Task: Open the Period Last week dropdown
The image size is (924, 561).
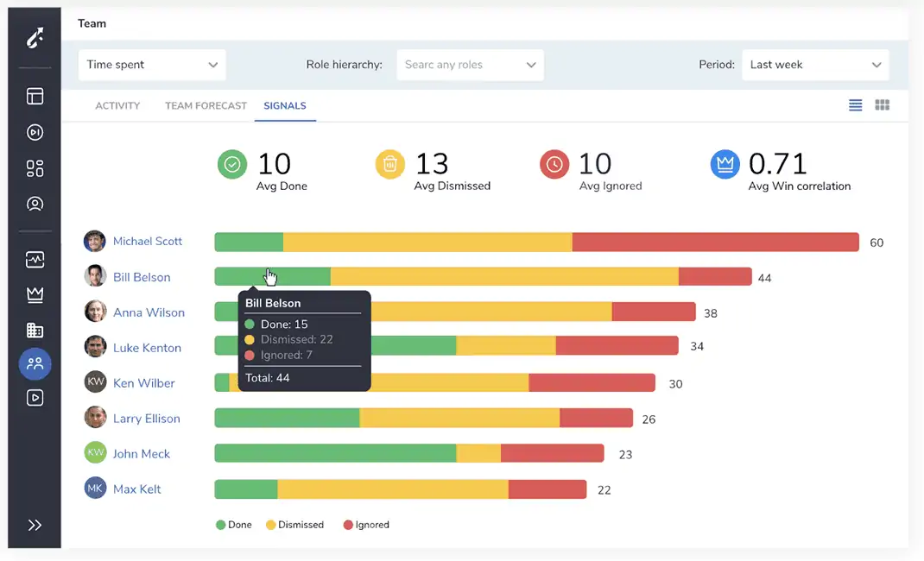Action: click(815, 65)
